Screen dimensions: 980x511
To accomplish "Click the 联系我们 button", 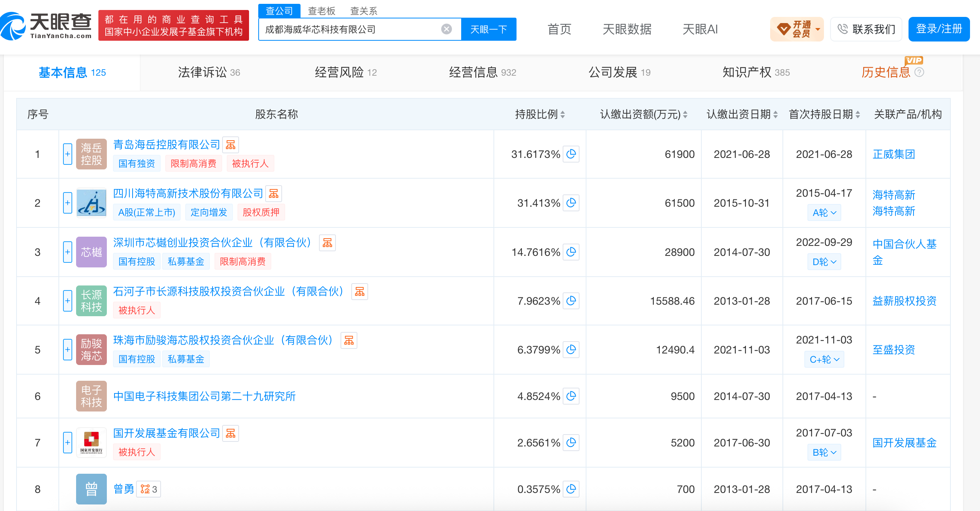I will point(866,29).
